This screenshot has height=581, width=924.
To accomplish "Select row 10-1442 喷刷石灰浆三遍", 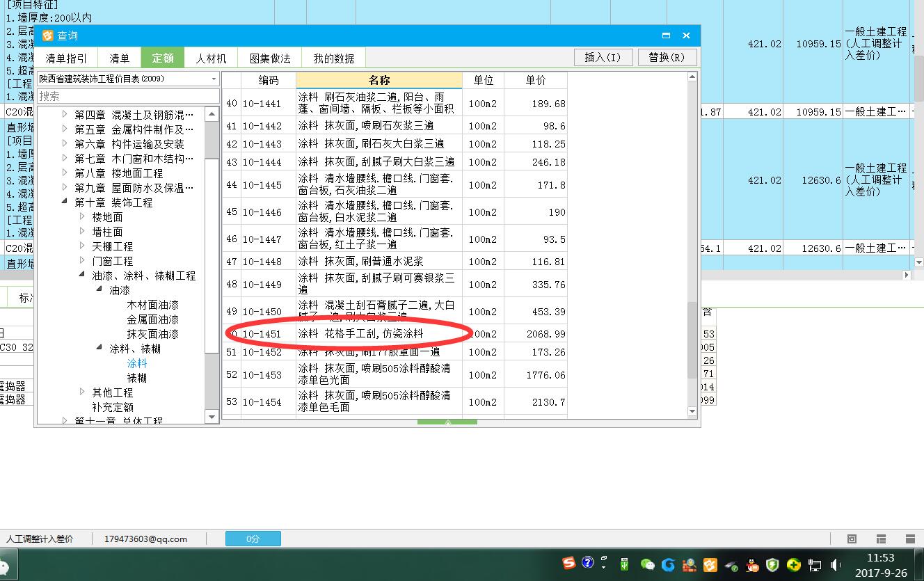I will 395,126.
